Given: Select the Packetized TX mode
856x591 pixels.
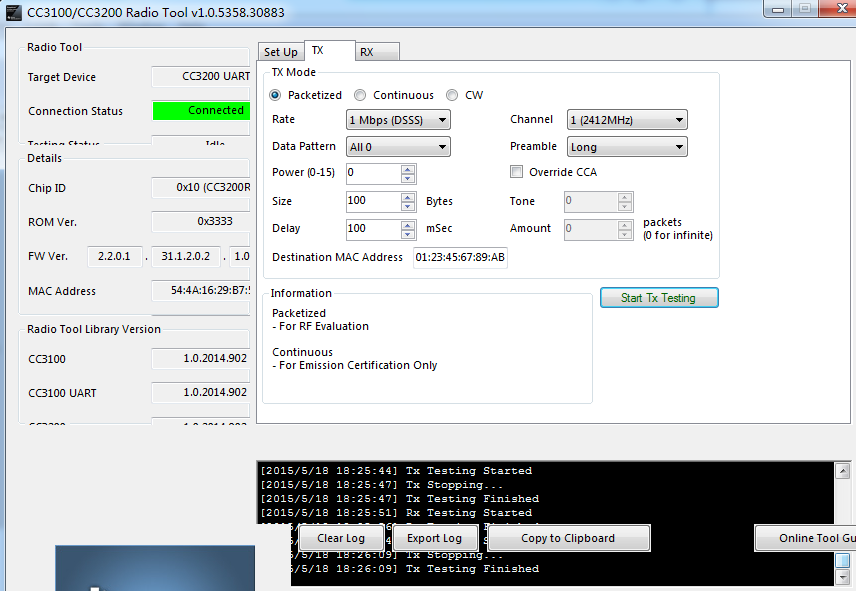Looking at the screenshot, I should coord(275,95).
